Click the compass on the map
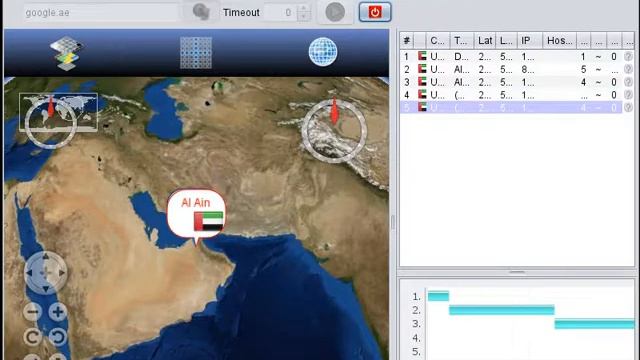 [x=334, y=130]
